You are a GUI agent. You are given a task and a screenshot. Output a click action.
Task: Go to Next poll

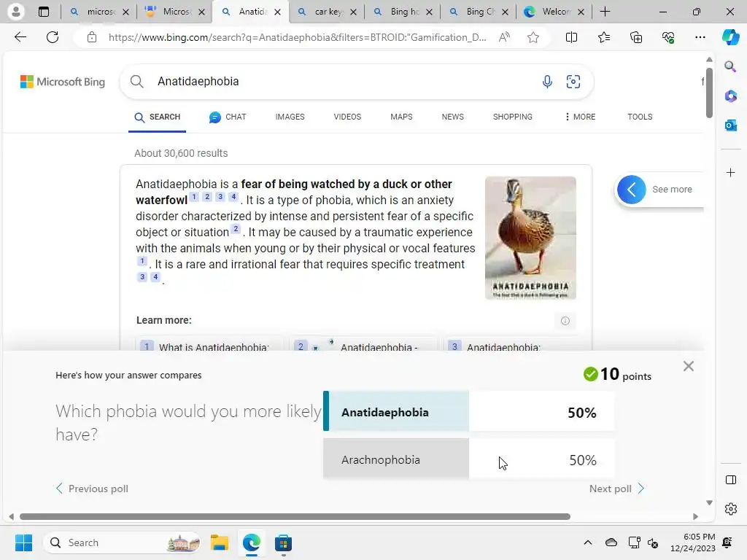click(x=616, y=489)
